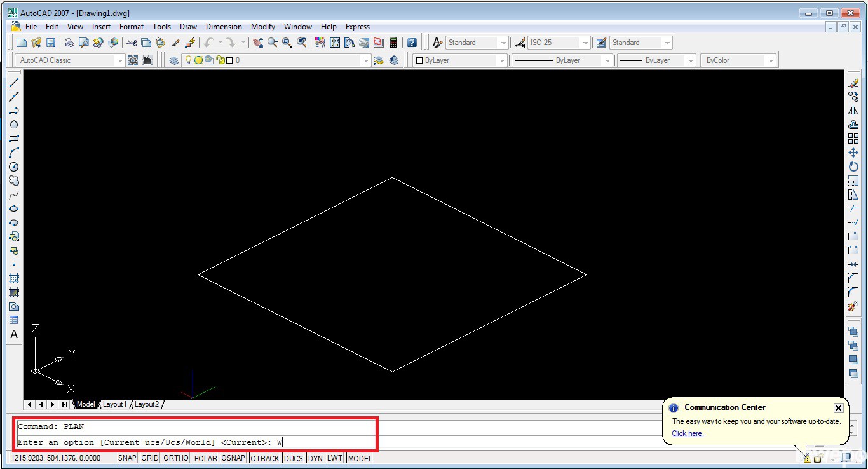868x469 pixels.
Task: Enable OSNAP in the status bar
Action: point(233,458)
